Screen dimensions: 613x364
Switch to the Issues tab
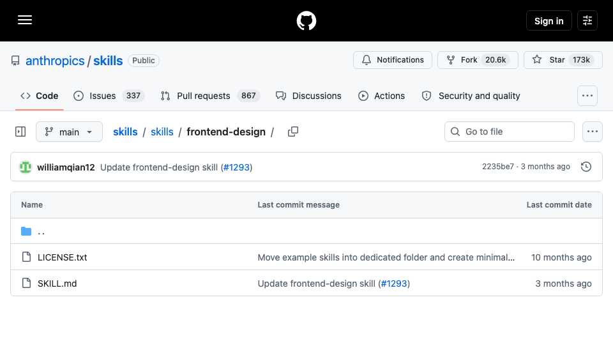point(109,96)
